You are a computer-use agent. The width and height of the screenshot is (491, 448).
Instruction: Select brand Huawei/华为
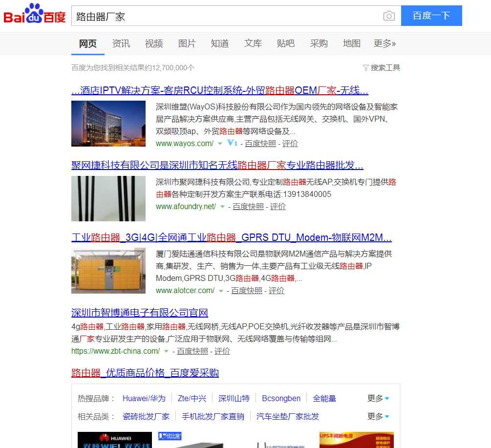click(x=144, y=398)
